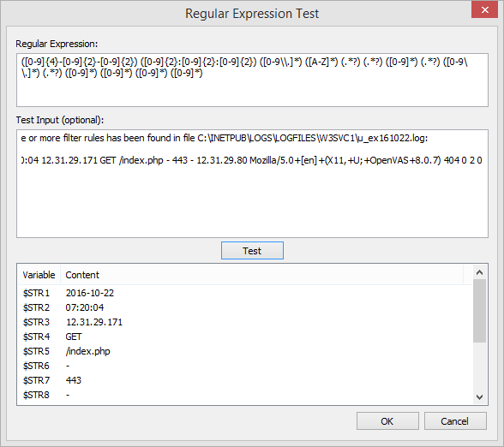Select the $STR7 row
This screenshot has width=504, height=447.
click(245, 380)
